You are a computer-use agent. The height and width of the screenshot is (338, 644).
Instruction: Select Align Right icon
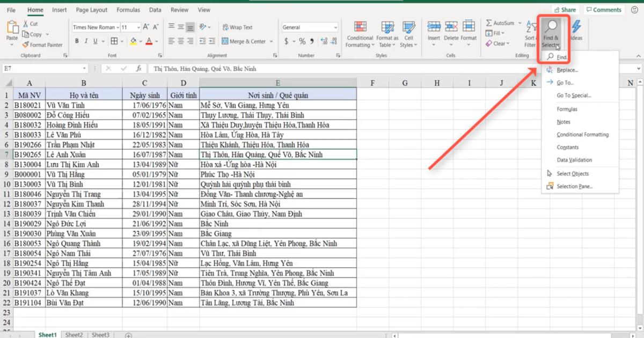[190, 41]
